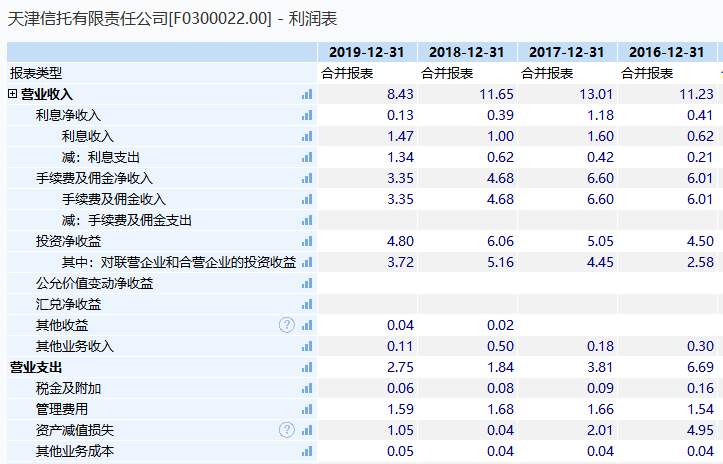Click the 8.43 营业收入 value for 2019
Screen dimensions: 723x464
click(x=400, y=95)
